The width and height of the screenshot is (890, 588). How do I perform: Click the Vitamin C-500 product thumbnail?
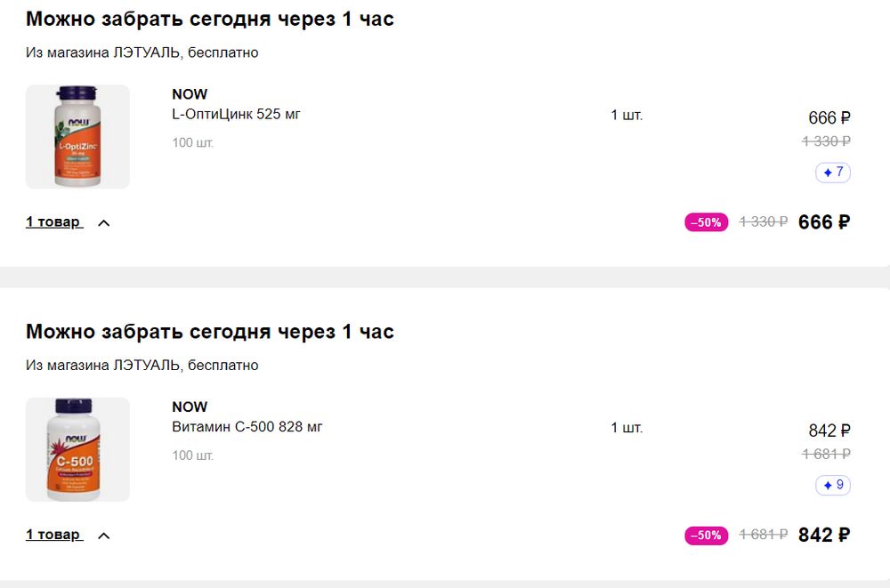click(x=77, y=449)
